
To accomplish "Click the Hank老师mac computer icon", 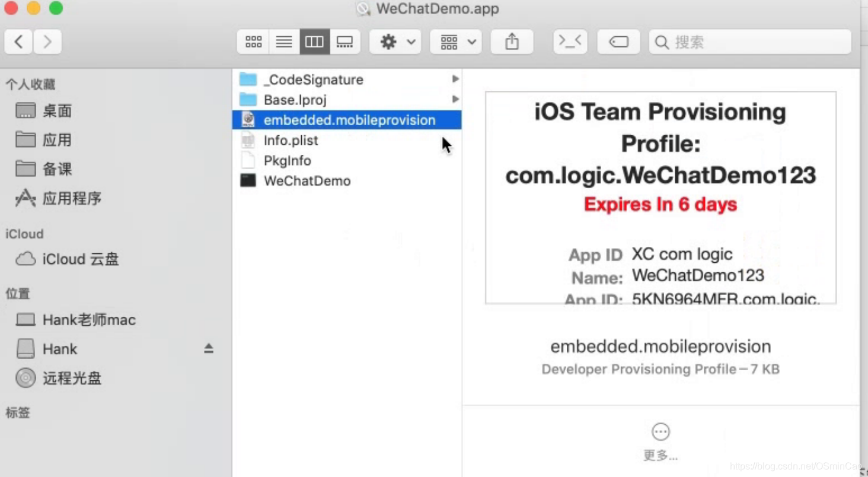I will (x=25, y=320).
